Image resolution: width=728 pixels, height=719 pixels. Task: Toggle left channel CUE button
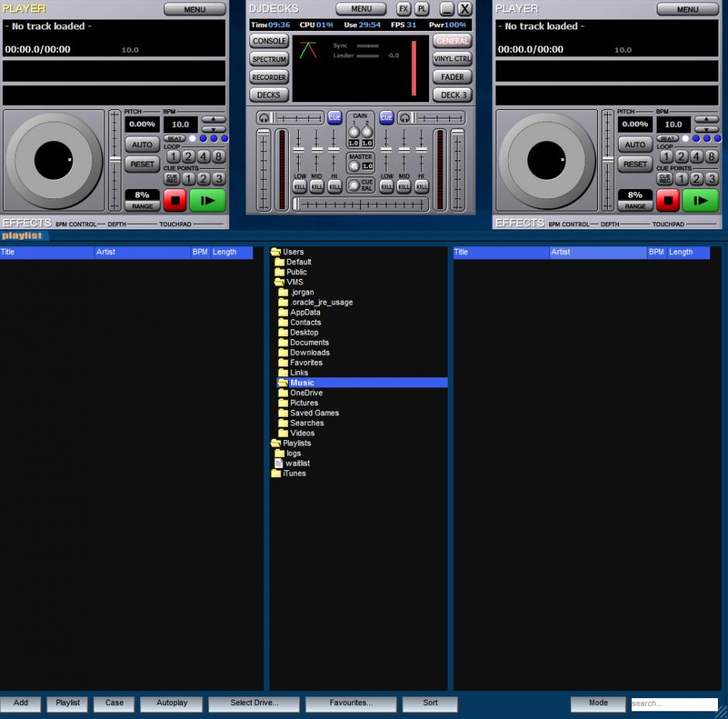coord(335,118)
